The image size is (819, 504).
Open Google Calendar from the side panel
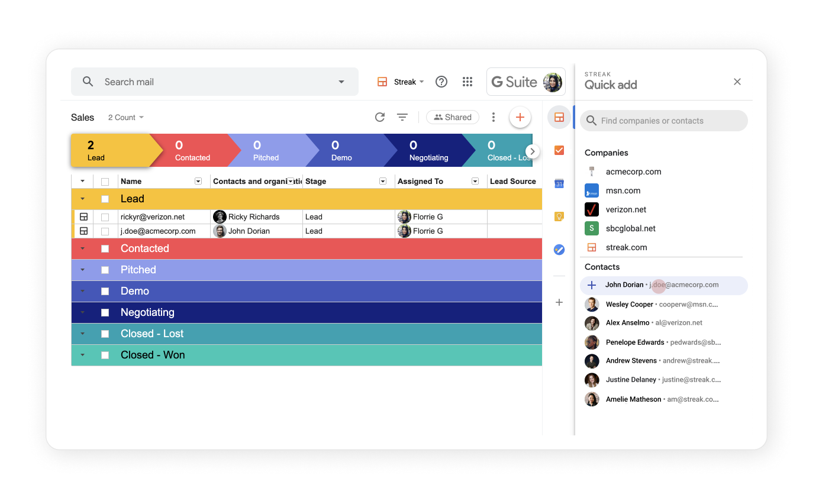pyautogui.click(x=559, y=183)
